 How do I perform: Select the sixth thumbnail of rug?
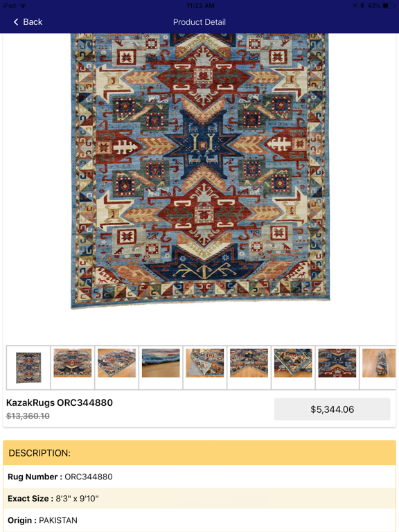click(249, 367)
